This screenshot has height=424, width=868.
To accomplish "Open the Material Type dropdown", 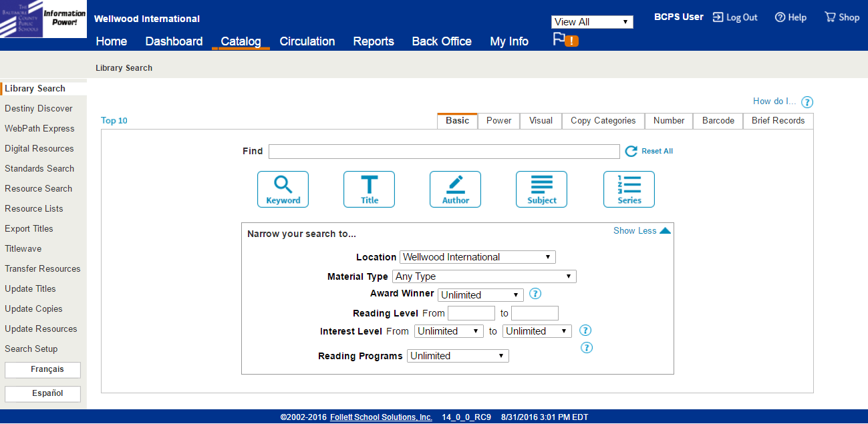I will coord(483,276).
